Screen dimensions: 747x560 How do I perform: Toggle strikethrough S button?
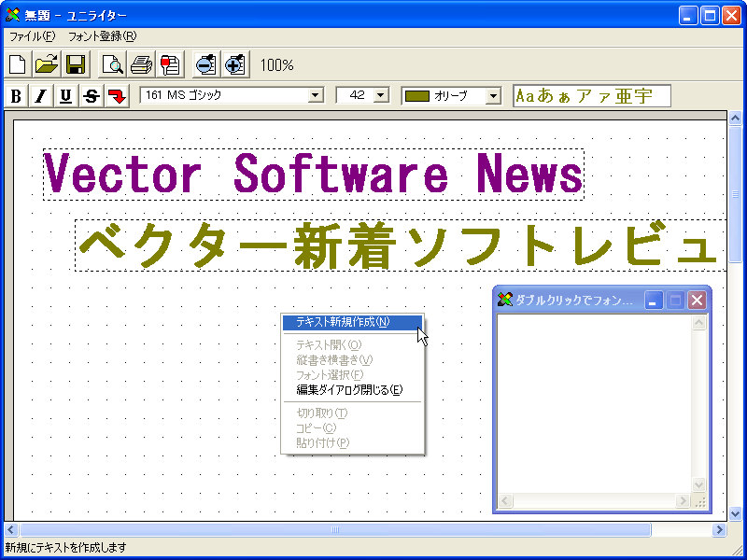tap(92, 96)
